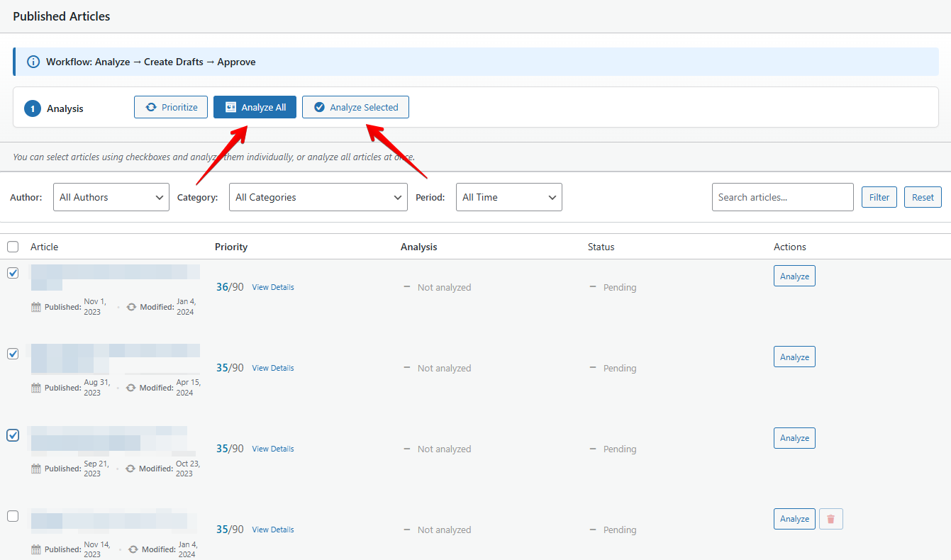This screenshot has width=951, height=560.
Task: Open the All Categories dropdown
Action: [x=318, y=197]
